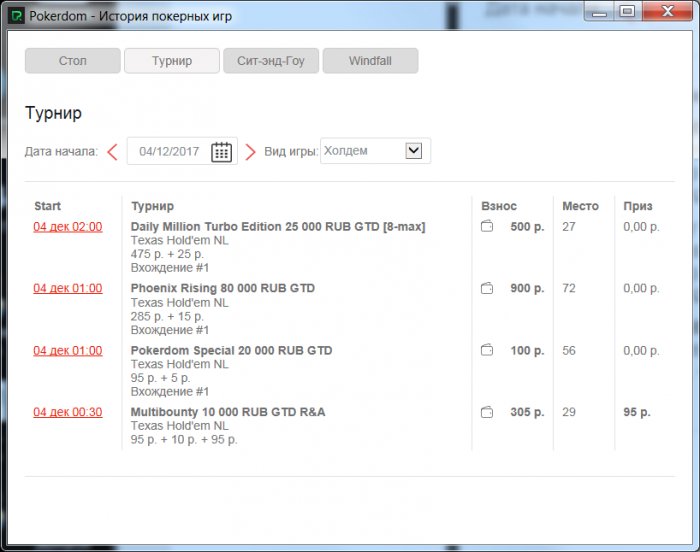Click place value 27
This screenshot has width=700, height=552.
pyautogui.click(x=569, y=227)
